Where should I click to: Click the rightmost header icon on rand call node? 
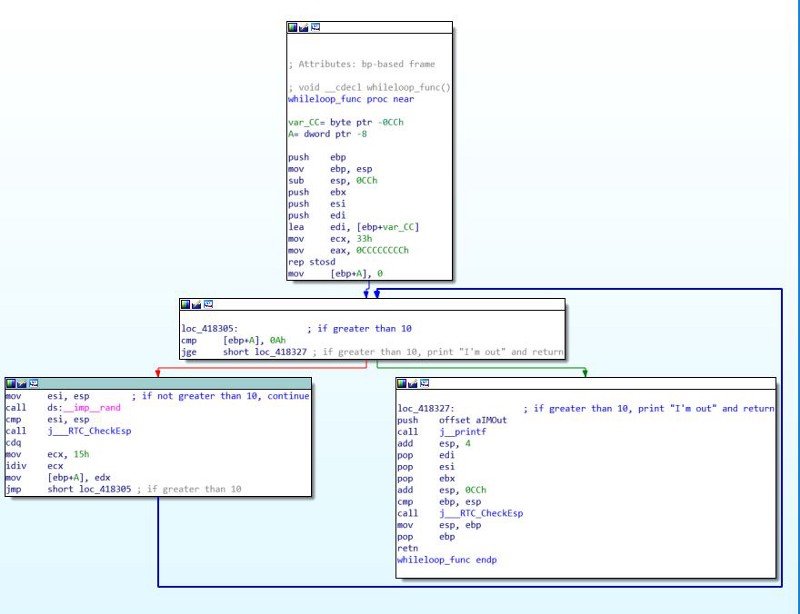point(33,383)
